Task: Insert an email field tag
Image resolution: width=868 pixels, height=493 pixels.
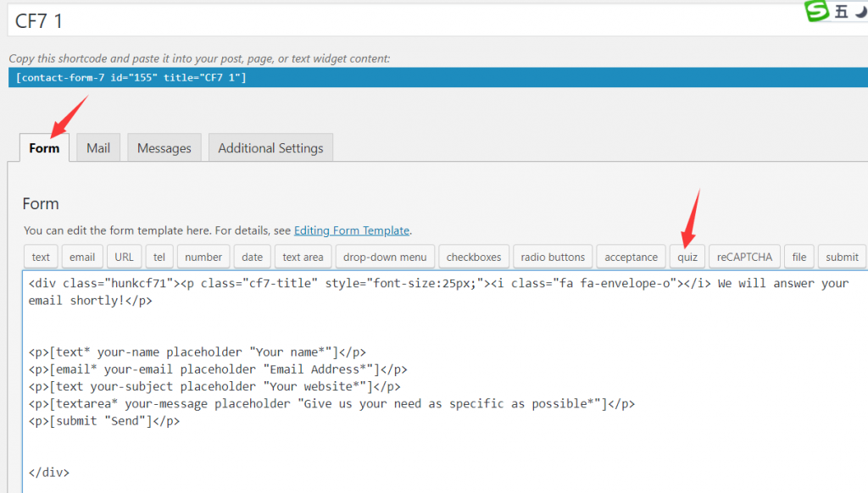Action: click(82, 257)
